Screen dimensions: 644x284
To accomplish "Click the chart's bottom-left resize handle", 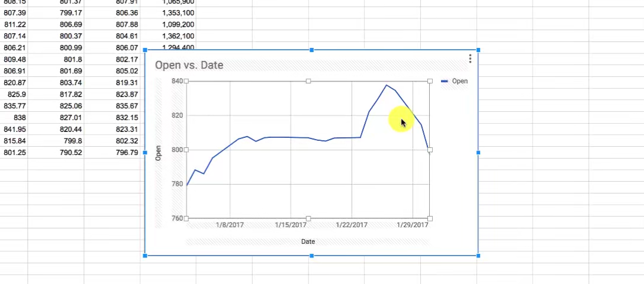I will point(146,256).
